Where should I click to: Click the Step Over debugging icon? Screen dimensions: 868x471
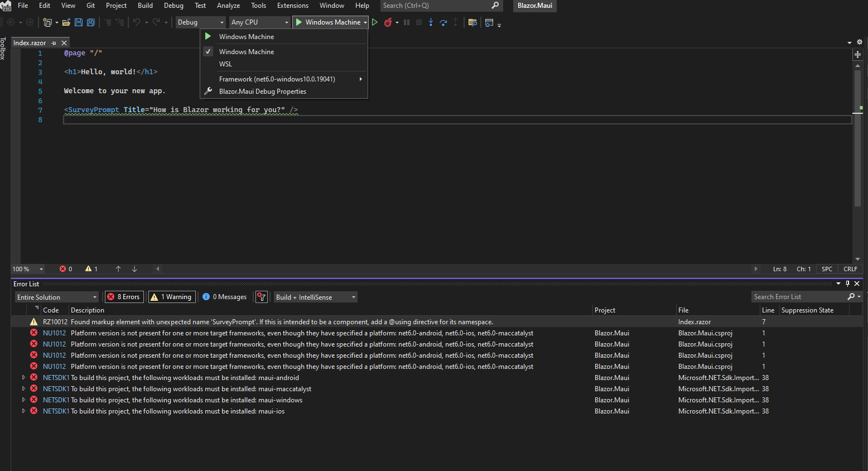(x=442, y=22)
